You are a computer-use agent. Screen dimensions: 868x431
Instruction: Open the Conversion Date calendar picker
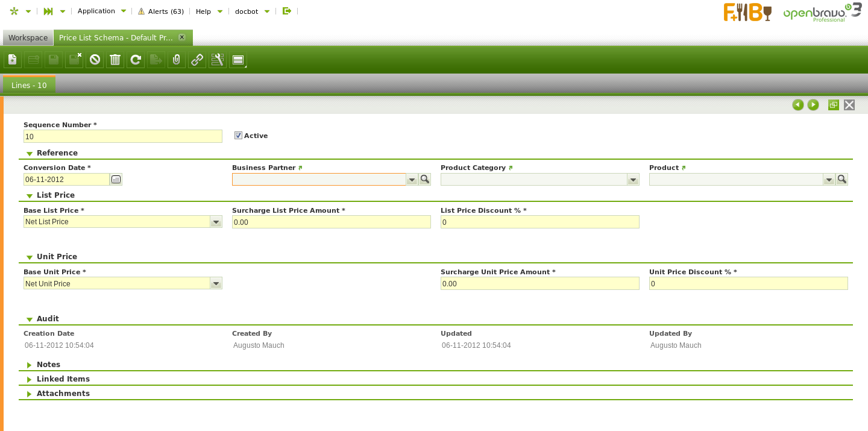coord(116,179)
